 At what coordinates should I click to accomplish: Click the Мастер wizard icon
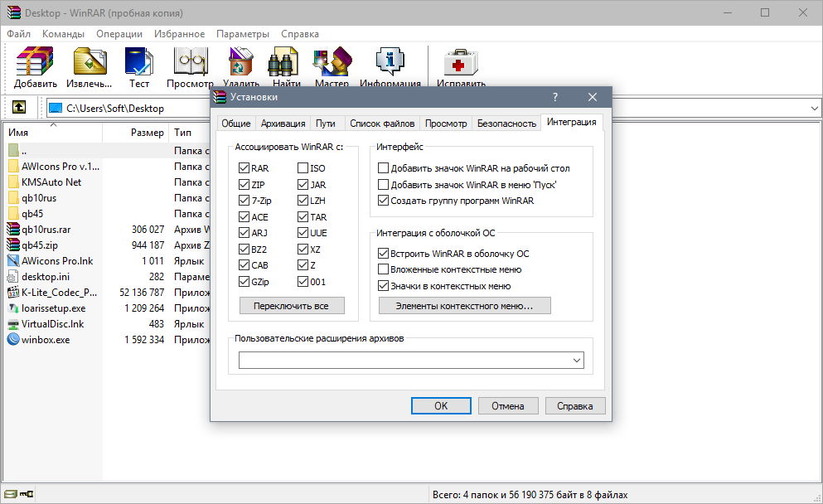[x=332, y=61]
